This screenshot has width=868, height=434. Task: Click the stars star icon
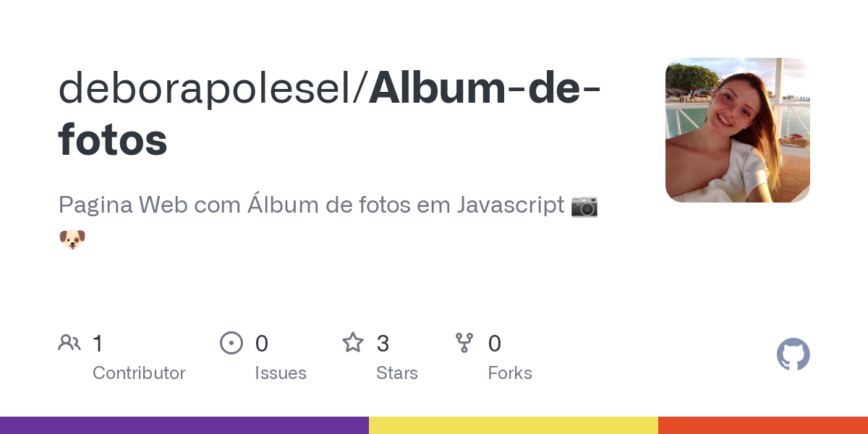(x=353, y=343)
